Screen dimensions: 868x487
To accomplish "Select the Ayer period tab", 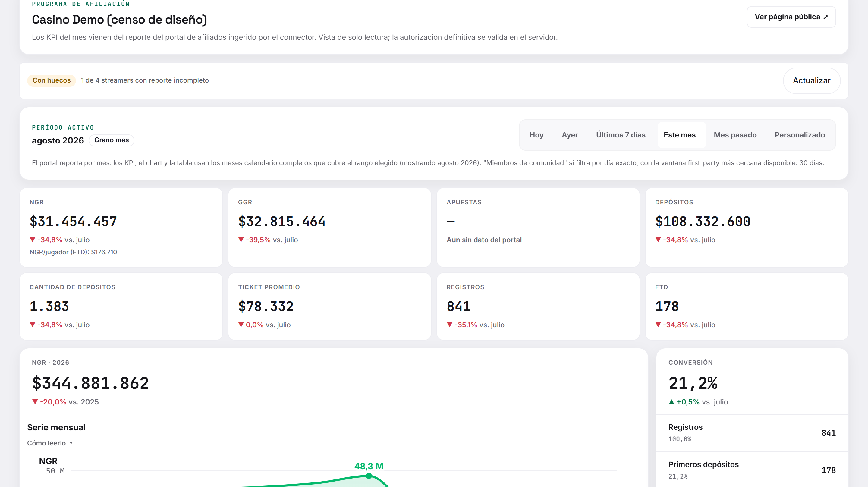I will point(569,135).
